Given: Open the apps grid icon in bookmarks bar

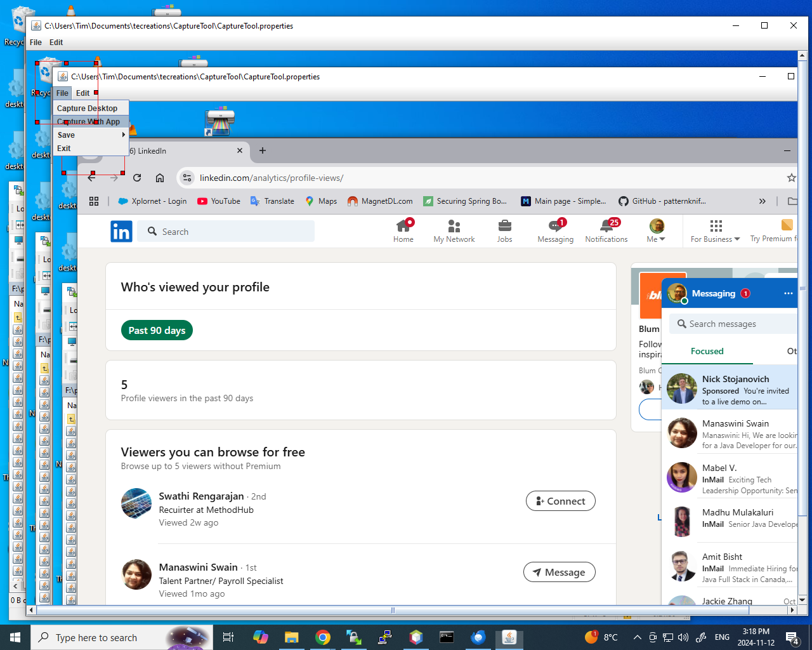Looking at the screenshot, I should tap(94, 201).
